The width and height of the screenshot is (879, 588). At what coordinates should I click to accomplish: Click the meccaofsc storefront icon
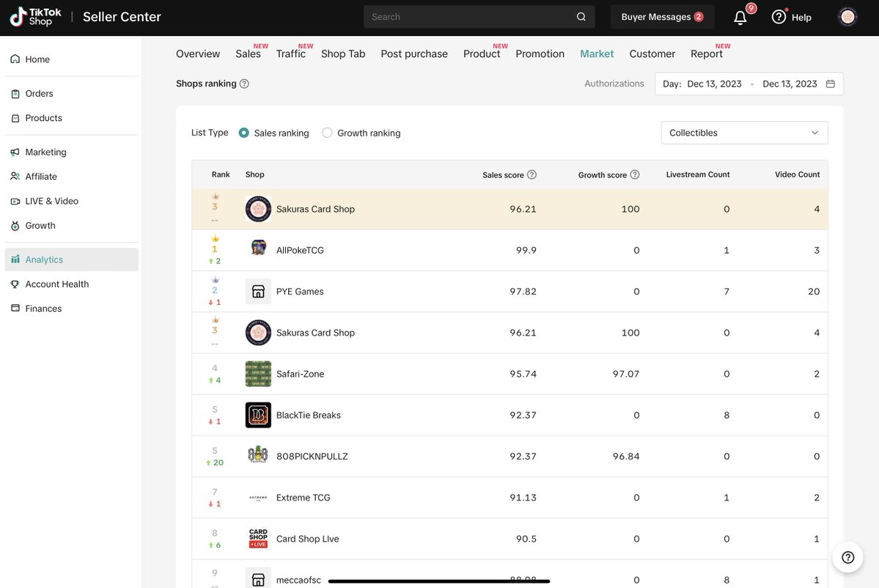coord(258,577)
